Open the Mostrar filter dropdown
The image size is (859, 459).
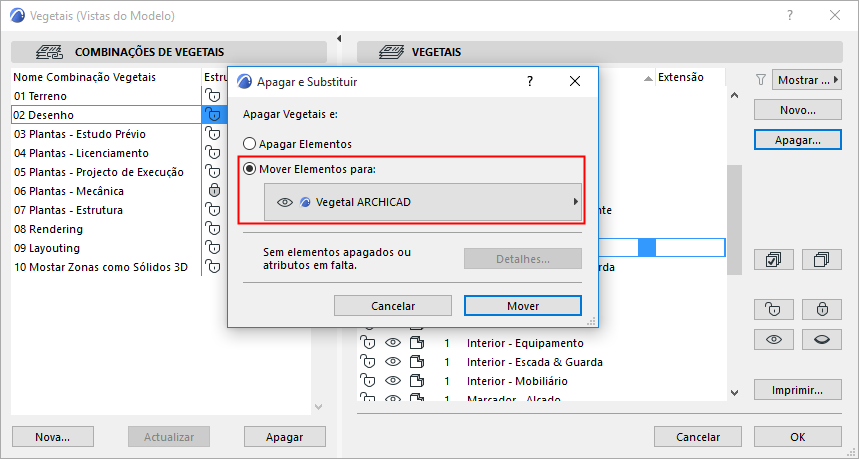click(x=809, y=79)
